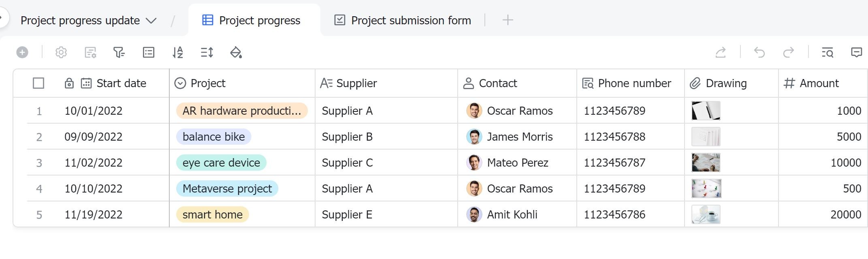Open the balance bike project option tag

click(213, 137)
